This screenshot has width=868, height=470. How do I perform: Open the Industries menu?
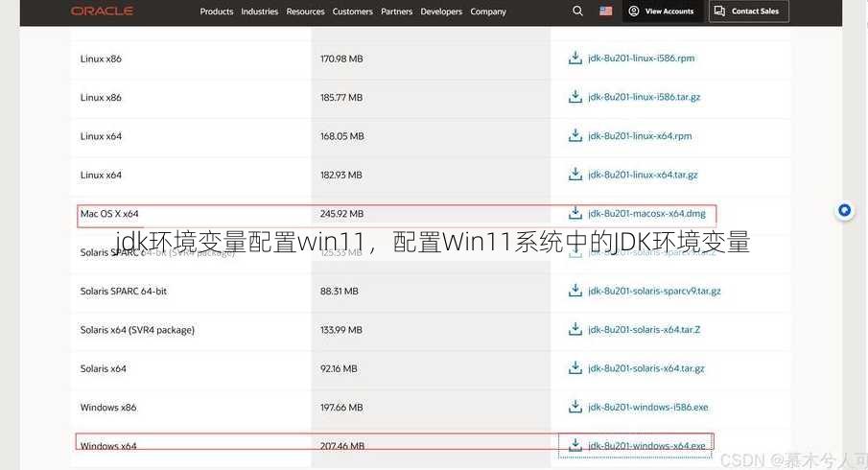click(x=260, y=12)
